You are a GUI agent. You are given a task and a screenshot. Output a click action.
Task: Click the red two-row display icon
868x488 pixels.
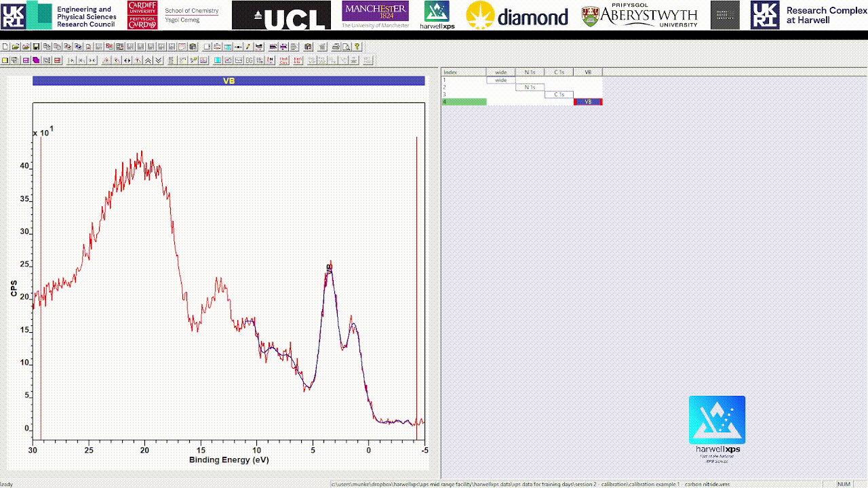coord(57,60)
